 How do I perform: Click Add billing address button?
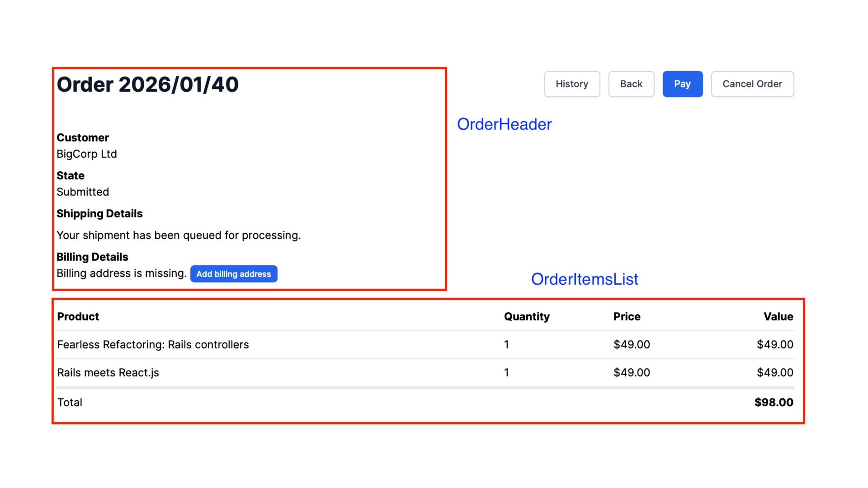(233, 274)
